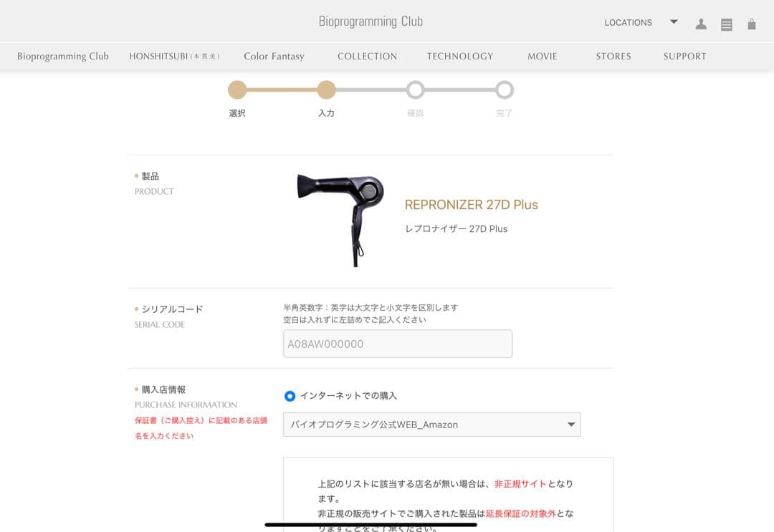This screenshot has height=532, width=774.
Task: Open the TECHNOLOGY menu item
Action: (460, 57)
